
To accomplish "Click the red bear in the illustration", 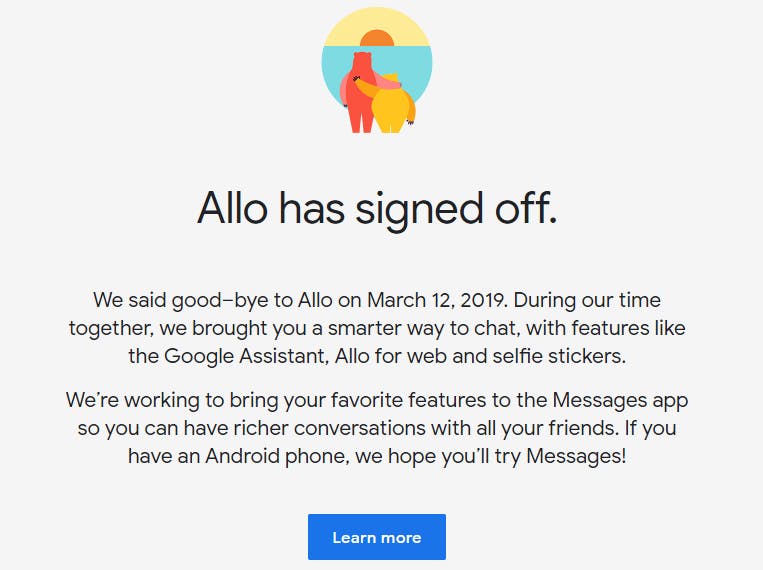I will click(360, 92).
